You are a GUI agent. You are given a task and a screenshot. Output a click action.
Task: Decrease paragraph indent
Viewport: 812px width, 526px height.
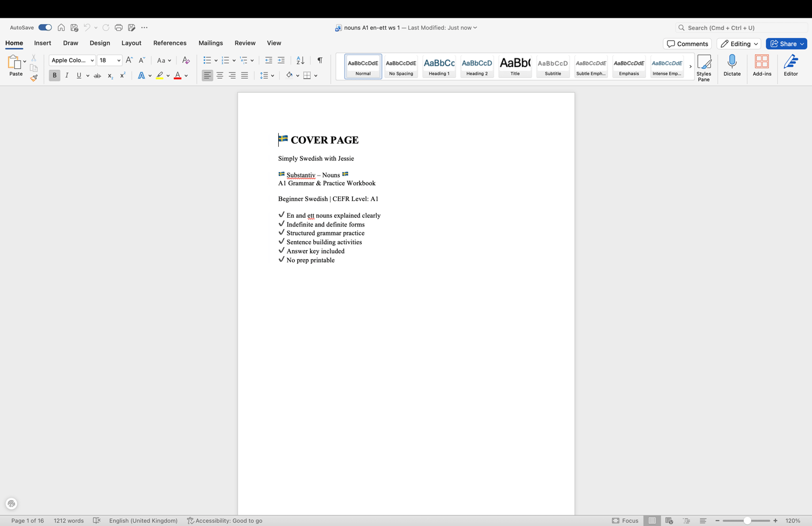[x=269, y=60]
